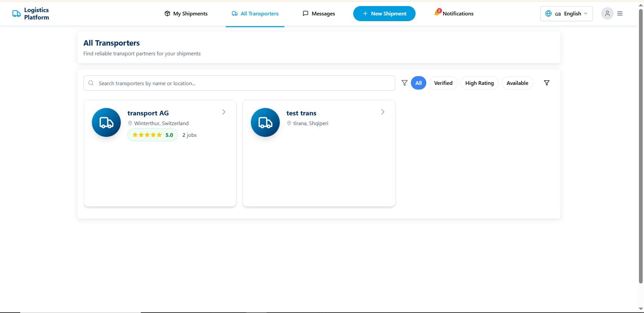Open advanced filters funnel icon at right
The height and width of the screenshot is (313, 644).
point(546,83)
